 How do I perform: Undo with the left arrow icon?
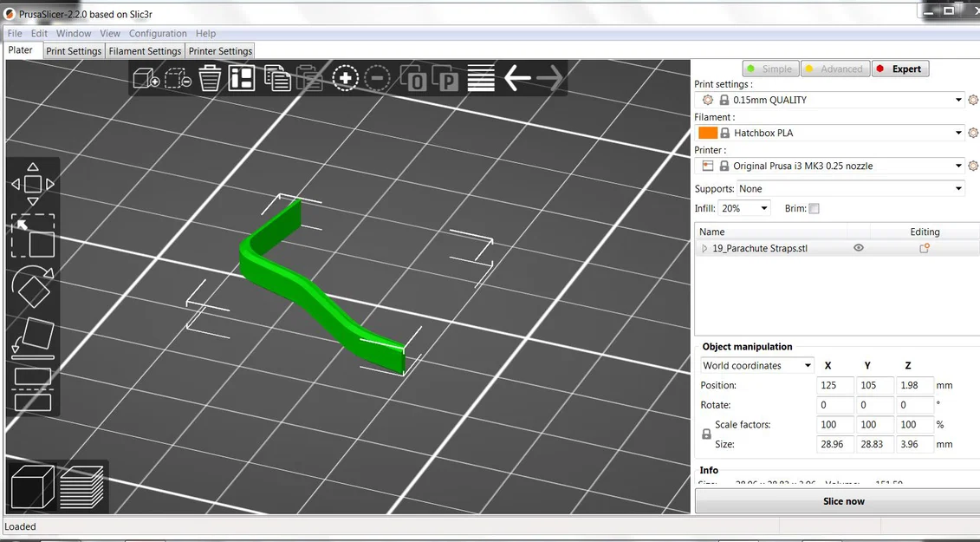517,79
